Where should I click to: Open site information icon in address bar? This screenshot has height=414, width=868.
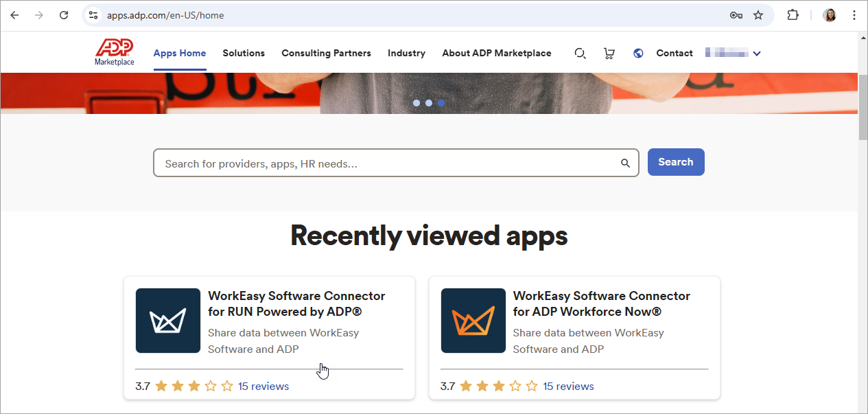(94, 15)
